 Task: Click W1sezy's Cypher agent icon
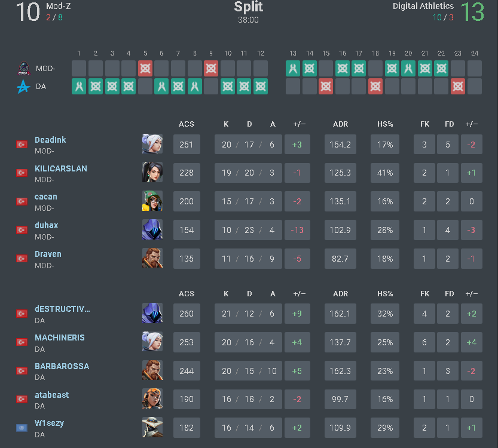[x=152, y=428]
